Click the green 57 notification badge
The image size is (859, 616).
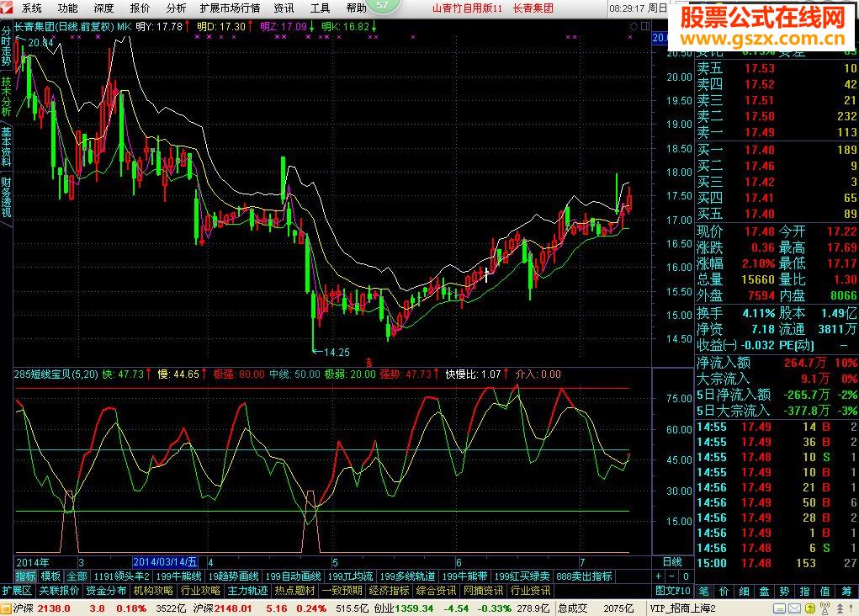click(383, 6)
